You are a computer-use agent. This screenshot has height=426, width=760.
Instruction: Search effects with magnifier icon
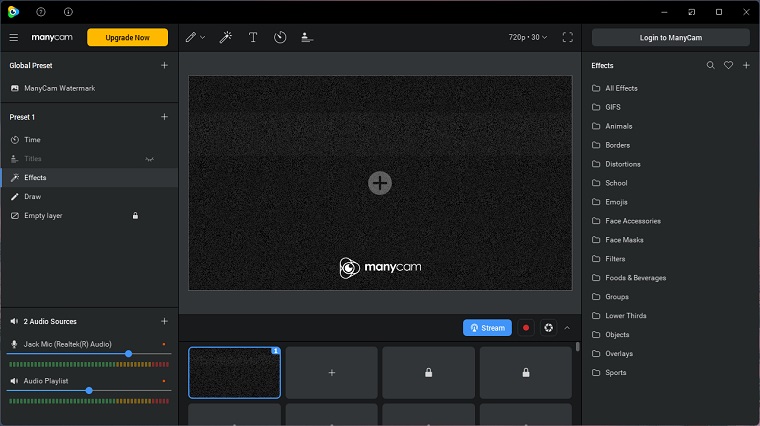coord(711,65)
